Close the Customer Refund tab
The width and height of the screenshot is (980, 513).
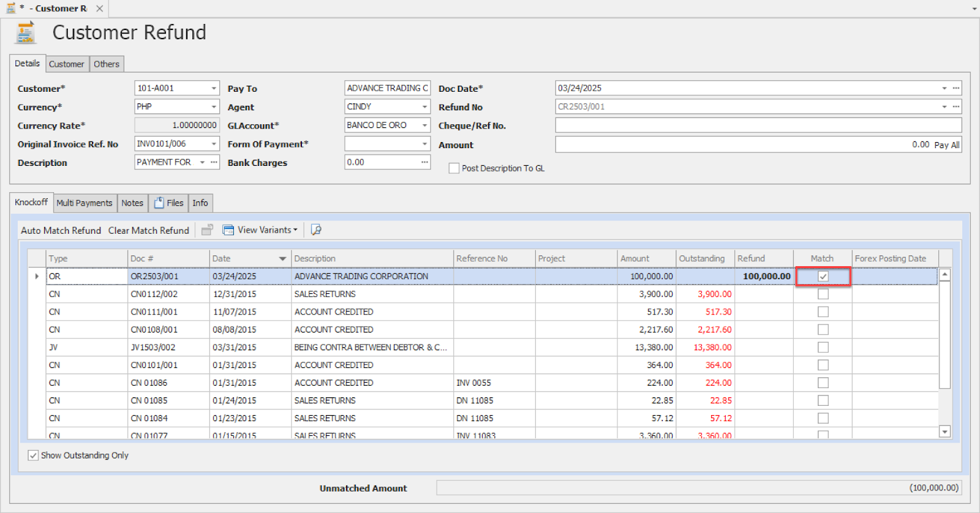click(99, 9)
